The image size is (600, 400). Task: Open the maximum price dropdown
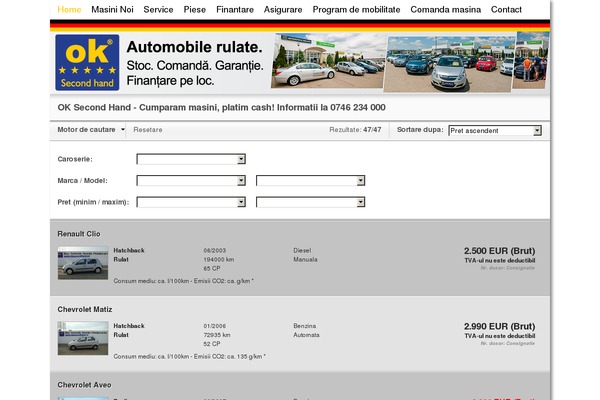click(310, 202)
